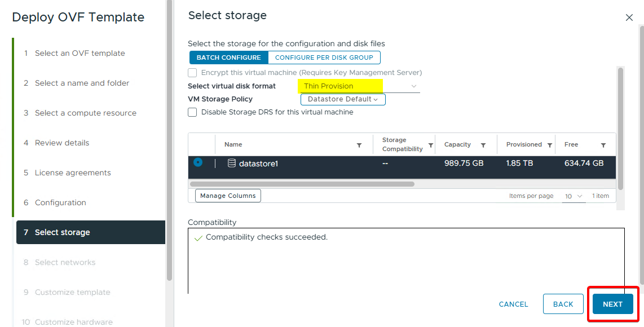Click the Provisioned column filter icon
The image size is (644, 327).
click(550, 145)
